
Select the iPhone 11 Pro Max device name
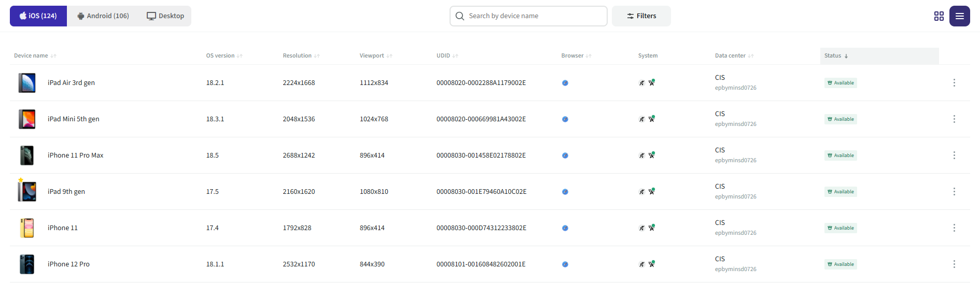click(75, 155)
